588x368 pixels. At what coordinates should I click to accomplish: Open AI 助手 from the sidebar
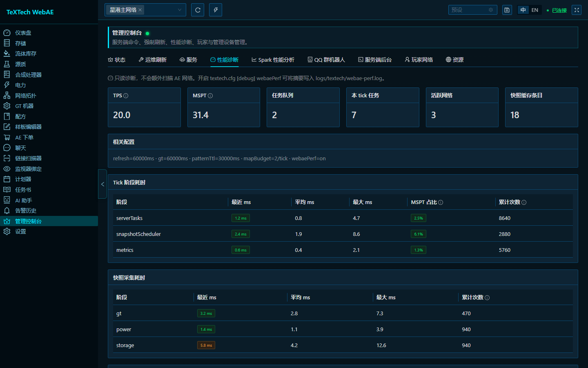click(49, 200)
